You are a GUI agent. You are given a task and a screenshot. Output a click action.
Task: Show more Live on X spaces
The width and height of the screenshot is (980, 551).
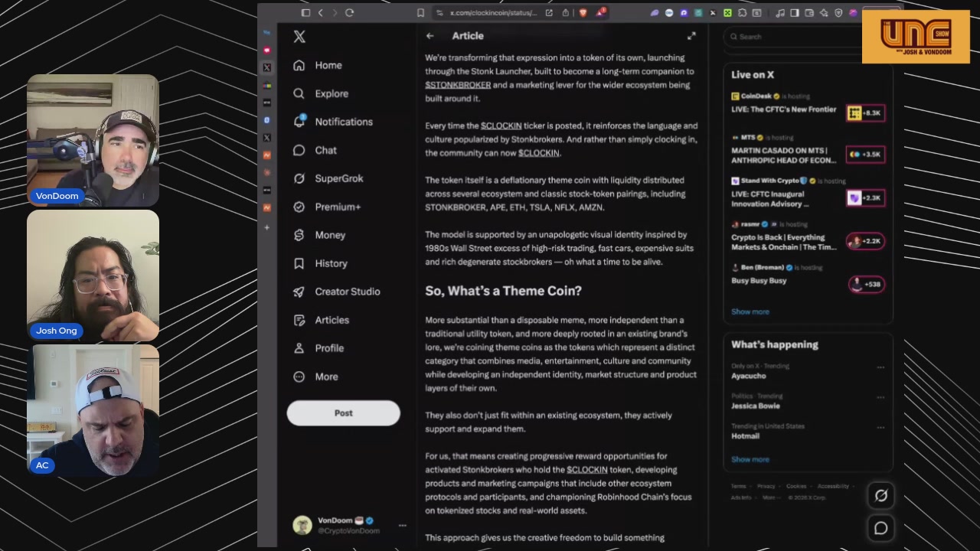(x=750, y=311)
